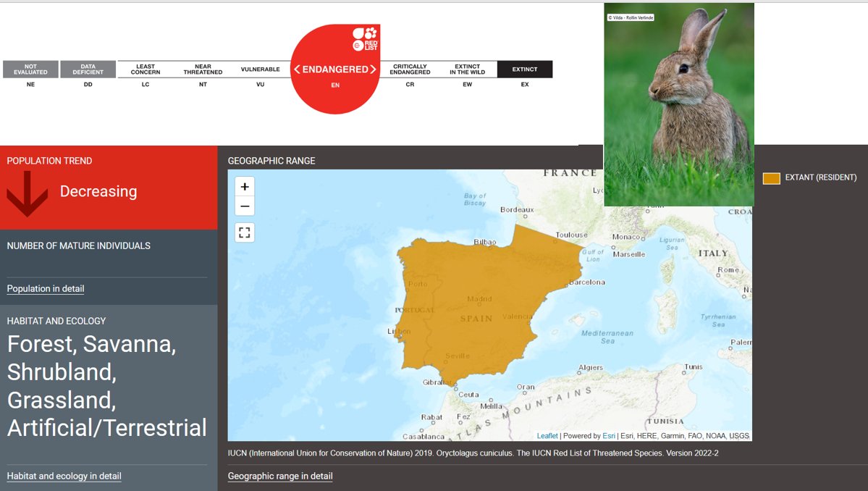Click the Oran label on the map

click(x=526, y=387)
